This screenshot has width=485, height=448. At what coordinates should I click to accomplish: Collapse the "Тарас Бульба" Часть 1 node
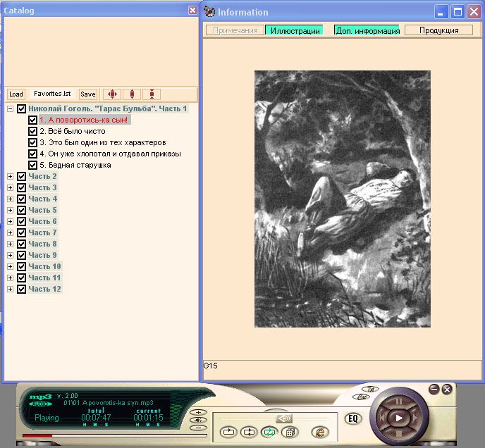[x=10, y=109]
